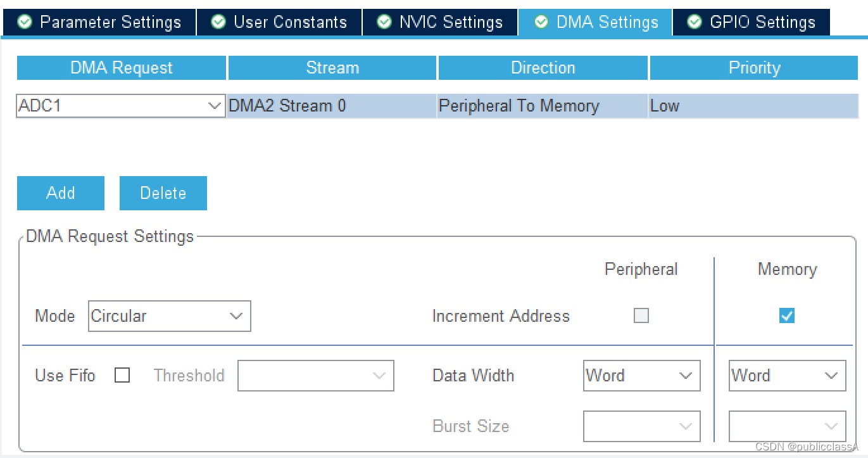Click the DMA Settings green check icon
The image size is (868, 458).
tap(541, 22)
